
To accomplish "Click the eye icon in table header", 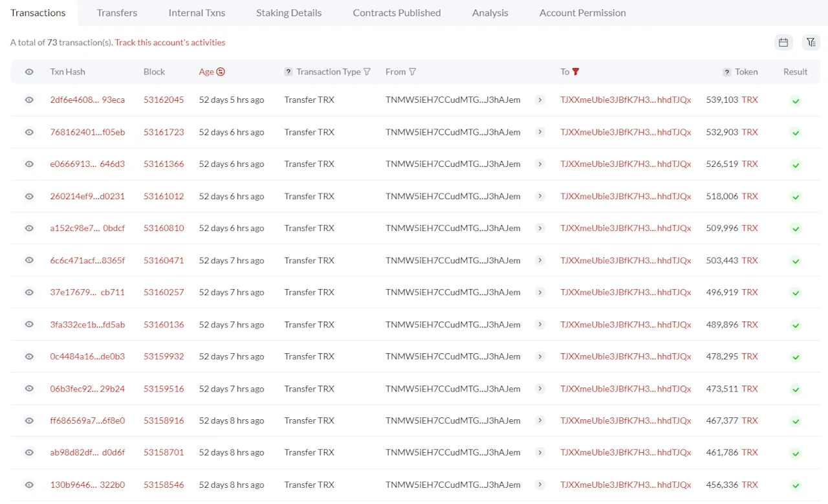I will [29, 72].
